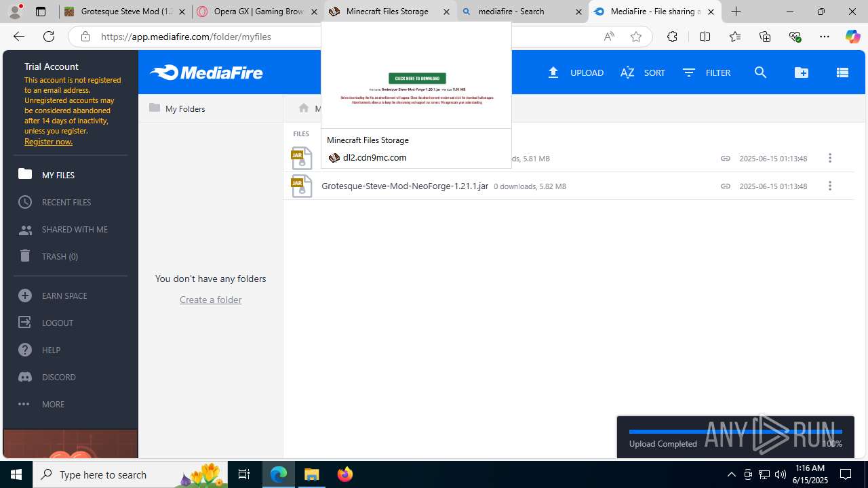Viewport: 868px width, 488px height.
Task: Click the JAR file icon for NeoForge file
Action: (x=301, y=186)
